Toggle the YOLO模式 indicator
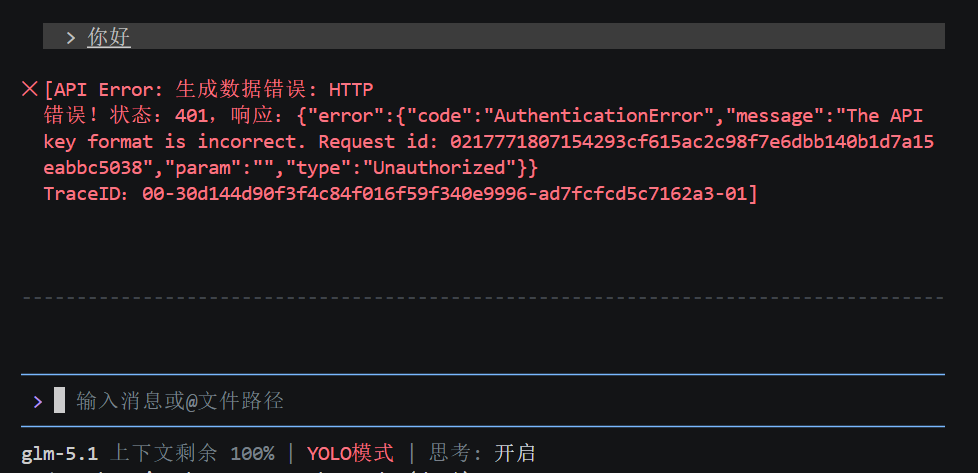This screenshot has height=473, width=978. [x=350, y=453]
